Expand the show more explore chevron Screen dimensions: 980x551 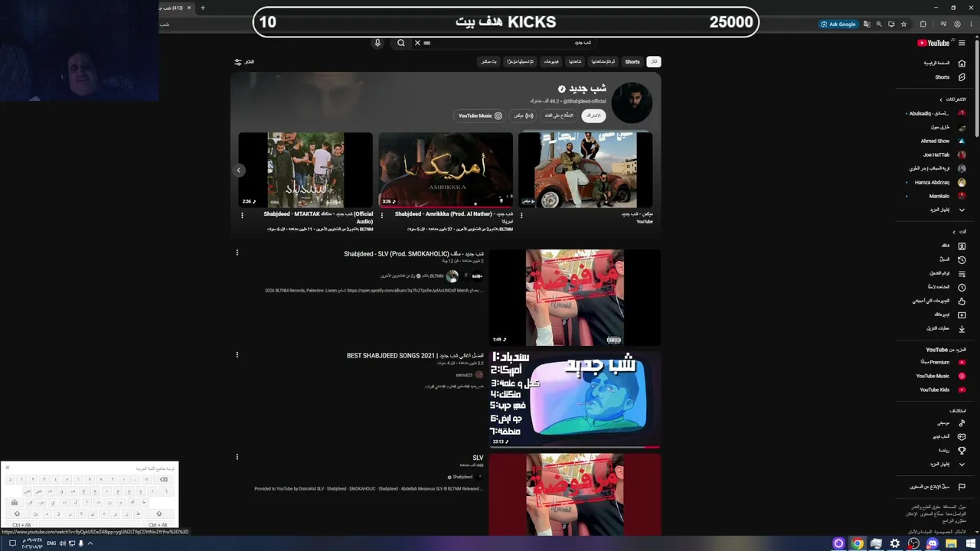[x=962, y=465]
